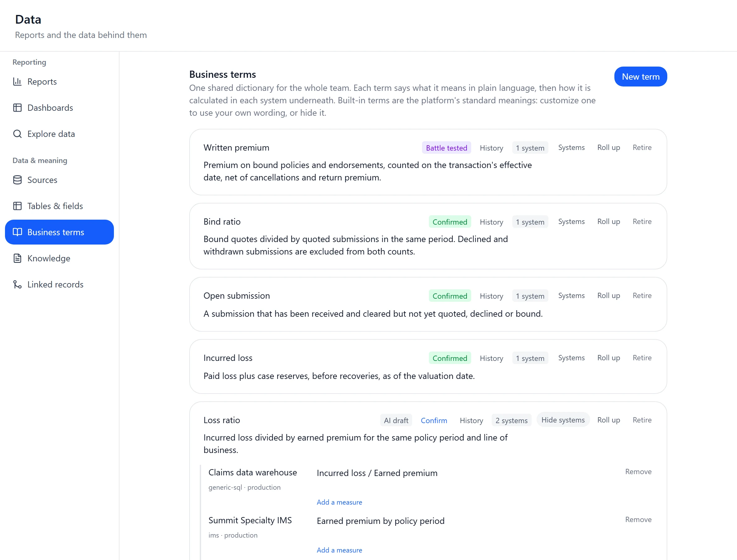
Task: Expand Systems for Bind ratio
Action: (571, 221)
